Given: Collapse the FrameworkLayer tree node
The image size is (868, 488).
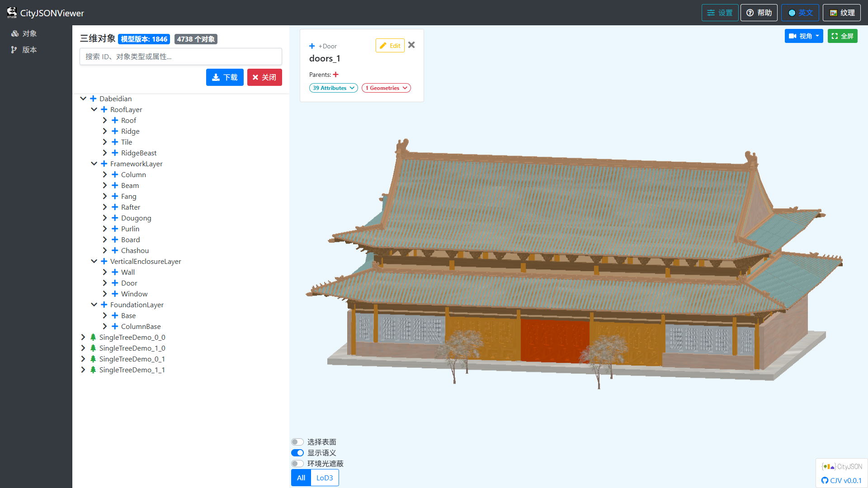Looking at the screenshot, I should coord(94,163).
